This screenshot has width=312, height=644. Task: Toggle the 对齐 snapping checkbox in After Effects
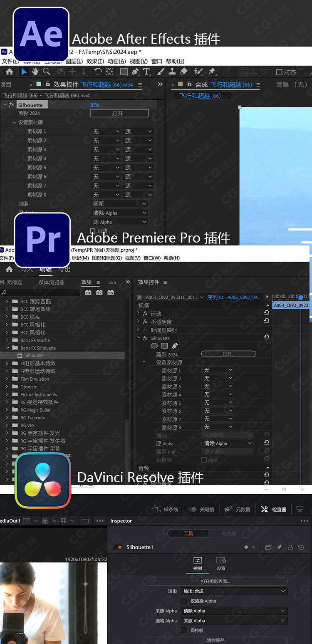(x=279, y=72)
